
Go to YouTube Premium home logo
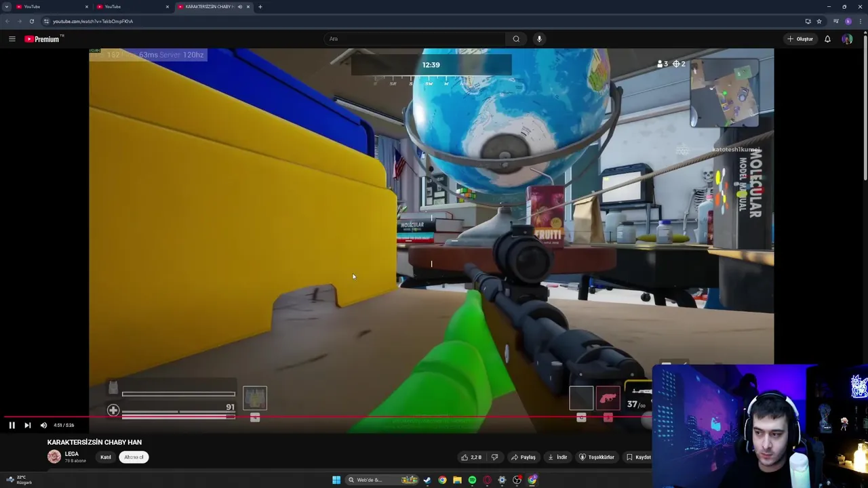click(x=42, y=39)
